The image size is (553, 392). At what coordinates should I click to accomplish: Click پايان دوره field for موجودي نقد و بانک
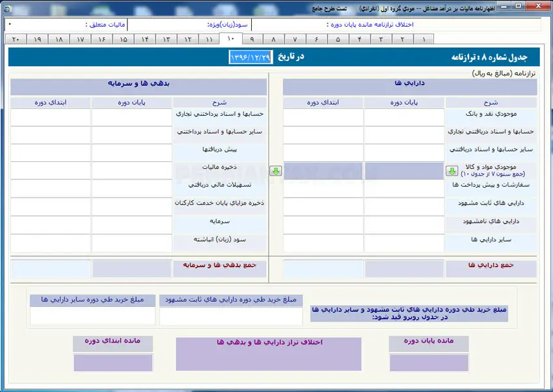[404, 118]
